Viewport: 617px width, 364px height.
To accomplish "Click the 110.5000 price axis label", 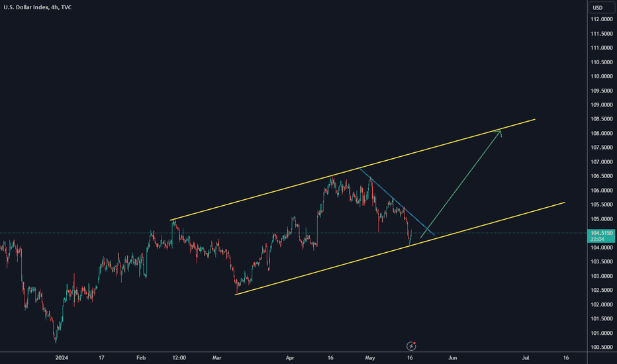I will 602,62.
